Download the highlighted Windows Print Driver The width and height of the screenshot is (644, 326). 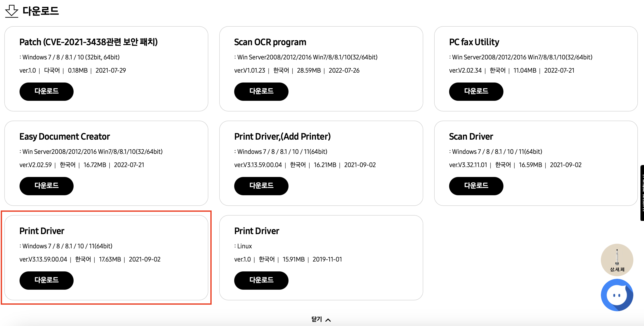46,280
